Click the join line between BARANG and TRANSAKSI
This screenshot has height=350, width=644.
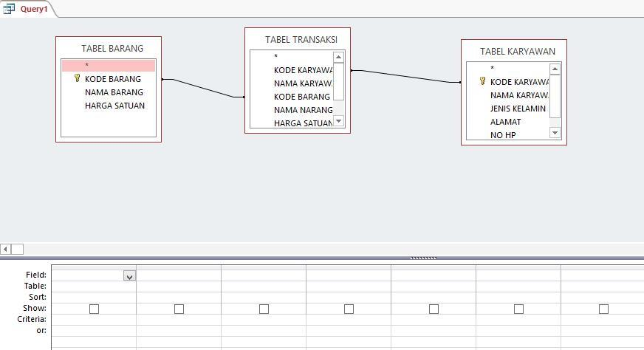pos(203,88)
